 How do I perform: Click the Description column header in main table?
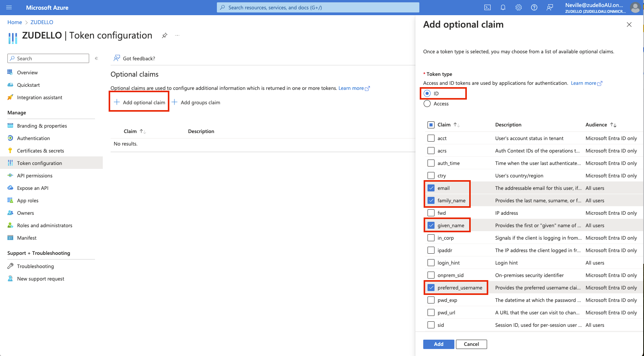[201, 132]
